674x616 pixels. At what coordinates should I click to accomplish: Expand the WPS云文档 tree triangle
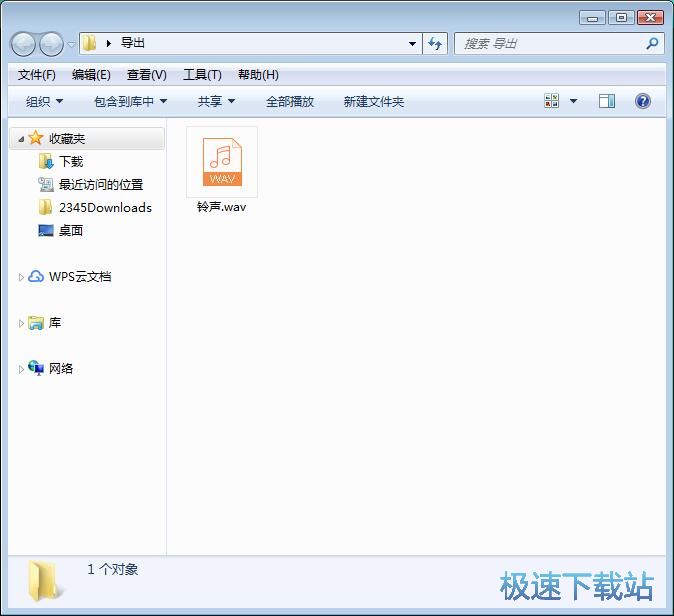pos(21,277)
